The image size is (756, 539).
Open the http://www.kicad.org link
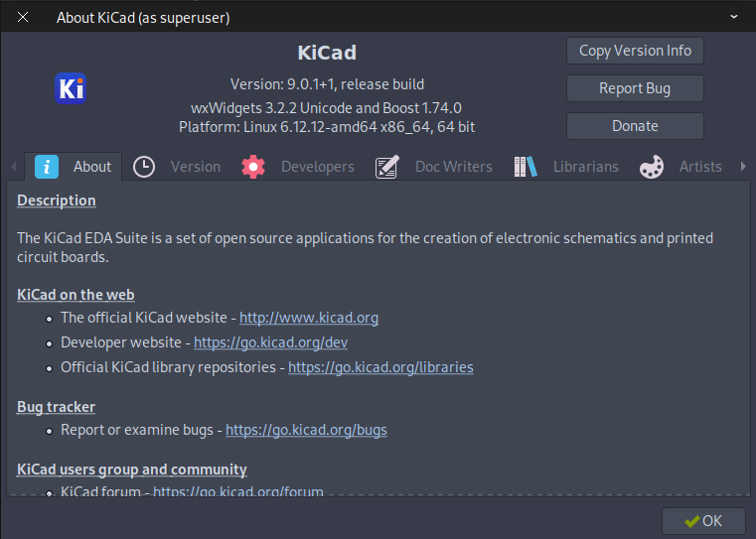[x=309, y=318]
